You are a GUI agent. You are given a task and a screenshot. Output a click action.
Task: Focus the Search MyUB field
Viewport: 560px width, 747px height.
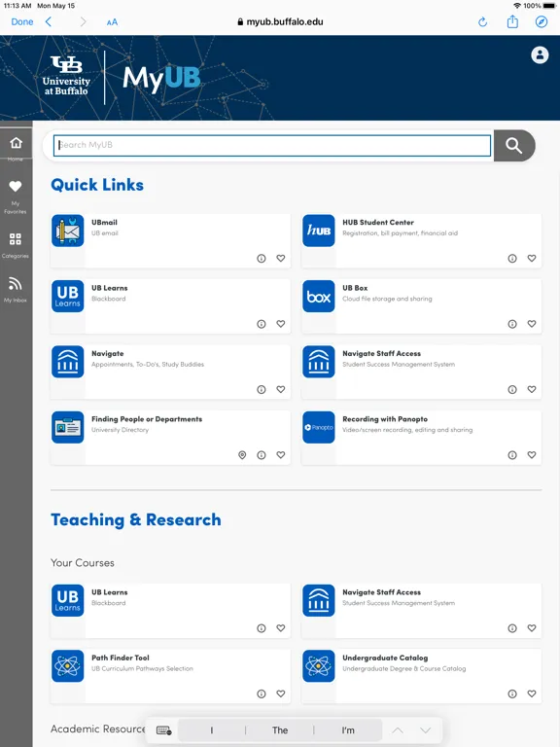coord(272,145)
